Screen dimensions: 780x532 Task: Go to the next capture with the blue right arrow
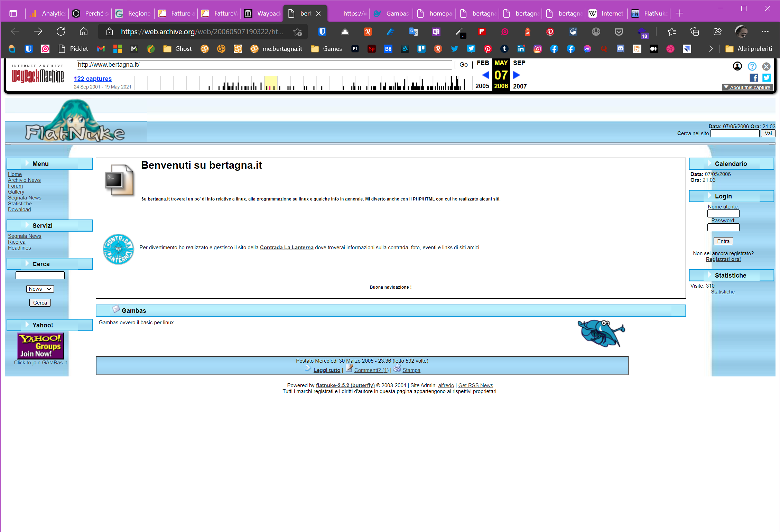(517, 75)
